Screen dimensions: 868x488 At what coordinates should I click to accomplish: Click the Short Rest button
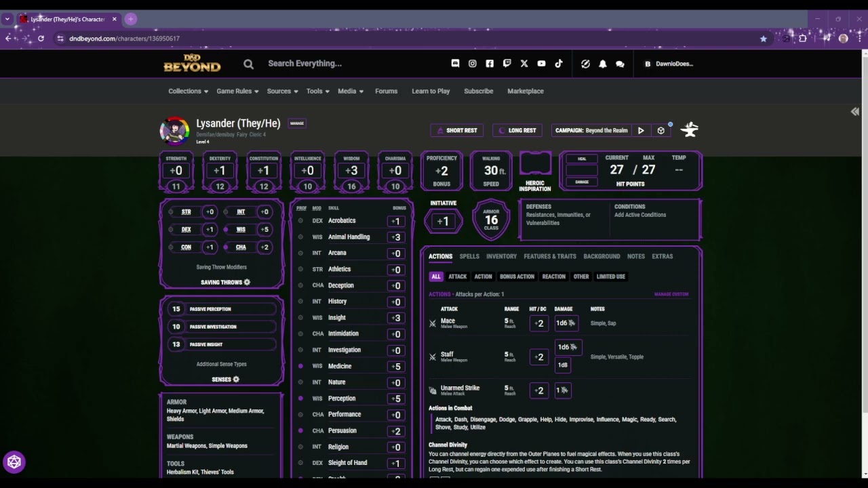click(x=457, y=130)
